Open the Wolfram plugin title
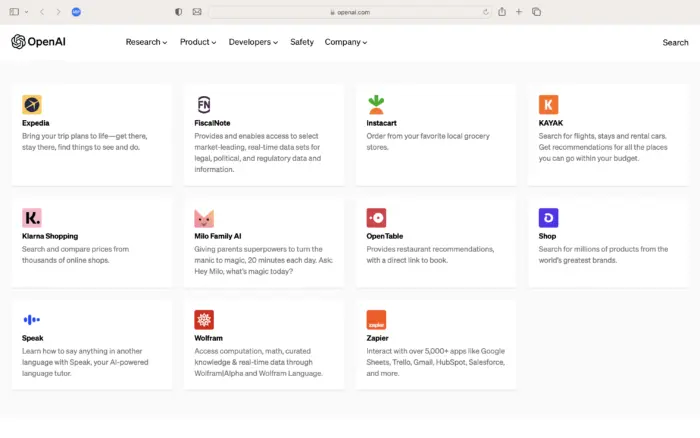 pos(208,338)
